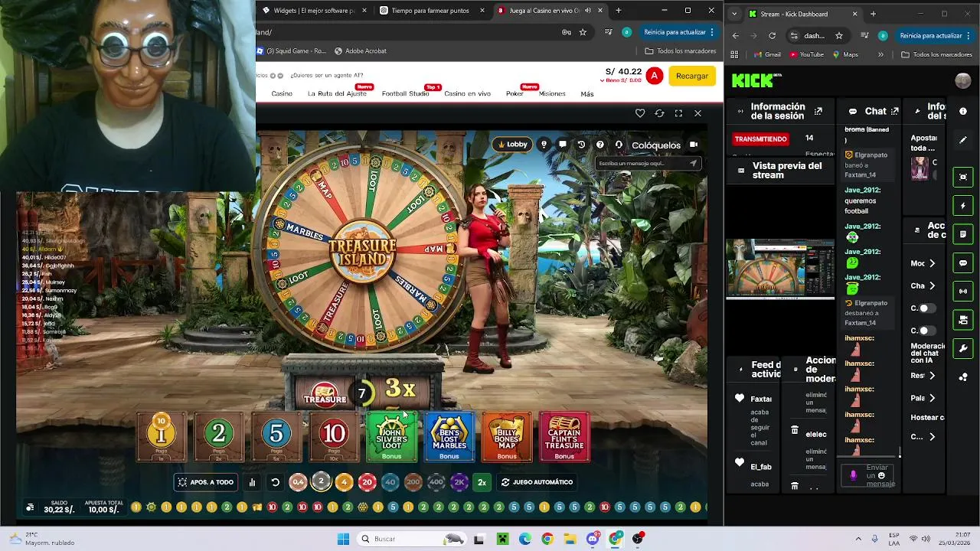Click the lightning bolt icon in Kick sidebar

coord(963,206)
